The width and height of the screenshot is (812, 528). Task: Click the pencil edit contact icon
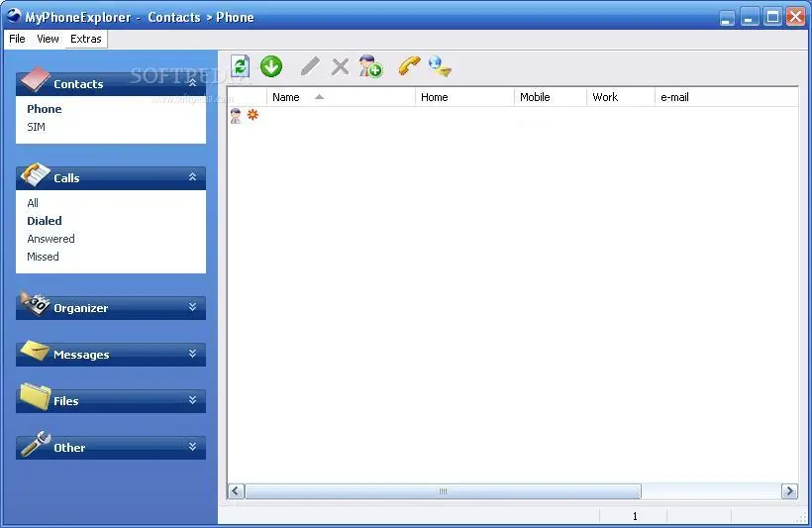pyautogui.click(x=310, y=66)
